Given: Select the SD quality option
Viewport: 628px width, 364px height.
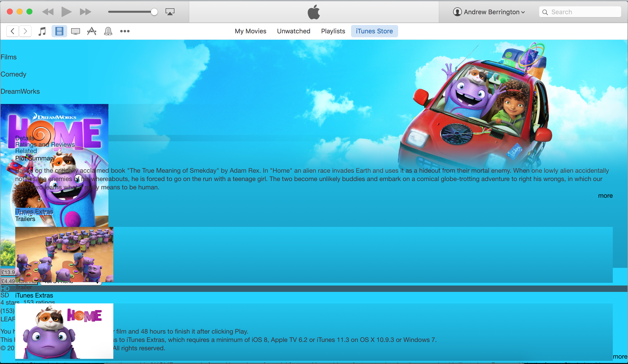Looking at the screenshot, I should click(x=5, y=295).
